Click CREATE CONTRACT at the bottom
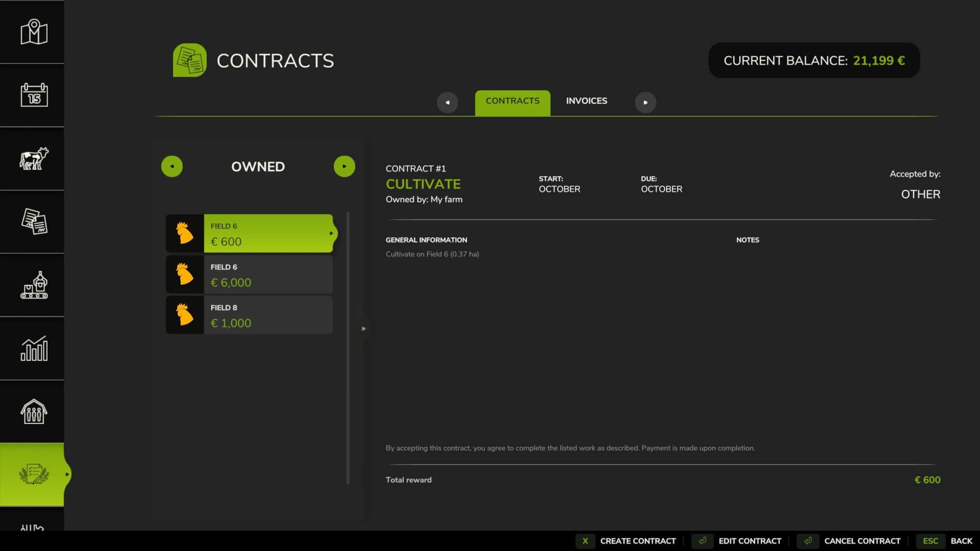Screen dimensions: 980x551 click(638, 541)
